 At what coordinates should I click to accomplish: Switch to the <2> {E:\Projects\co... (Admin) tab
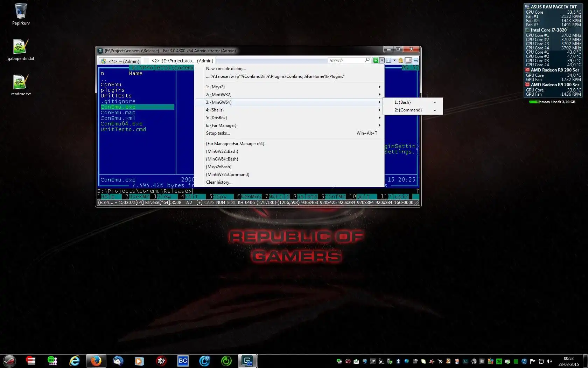[x=178, y=61]
